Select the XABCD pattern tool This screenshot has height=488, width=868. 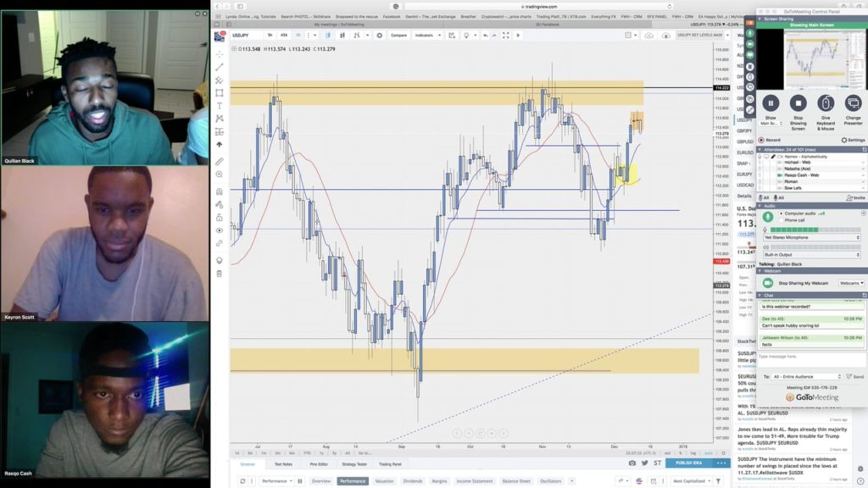tap(220, 119)
